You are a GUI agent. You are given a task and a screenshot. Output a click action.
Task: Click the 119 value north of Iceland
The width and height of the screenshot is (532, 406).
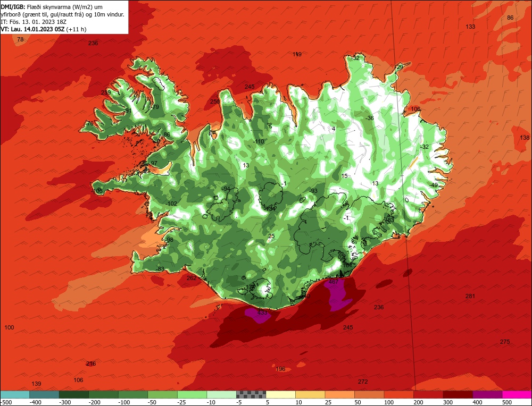297,54
